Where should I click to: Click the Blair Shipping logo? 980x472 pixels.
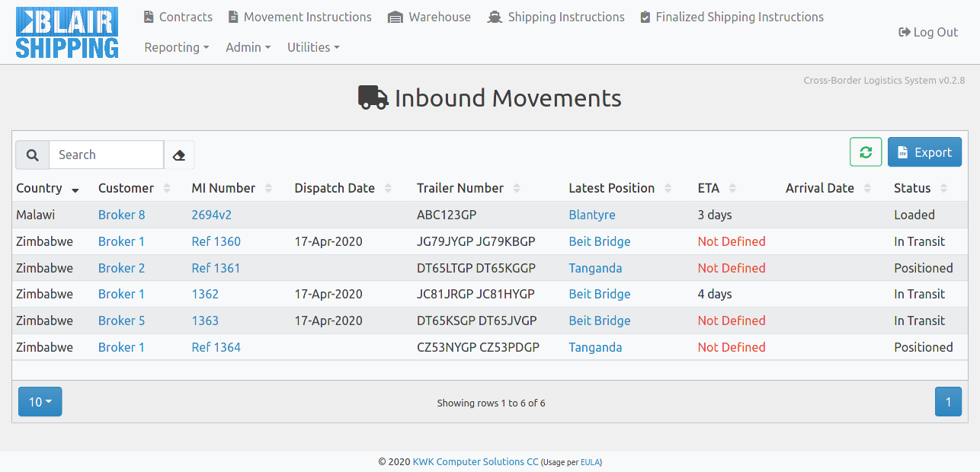pos(67,33)
